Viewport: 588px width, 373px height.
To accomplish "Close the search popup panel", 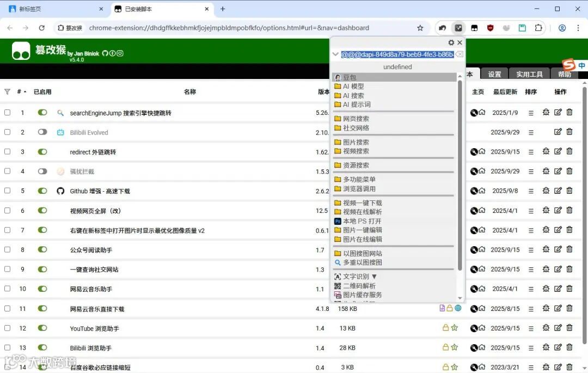I will coord(460,42).
